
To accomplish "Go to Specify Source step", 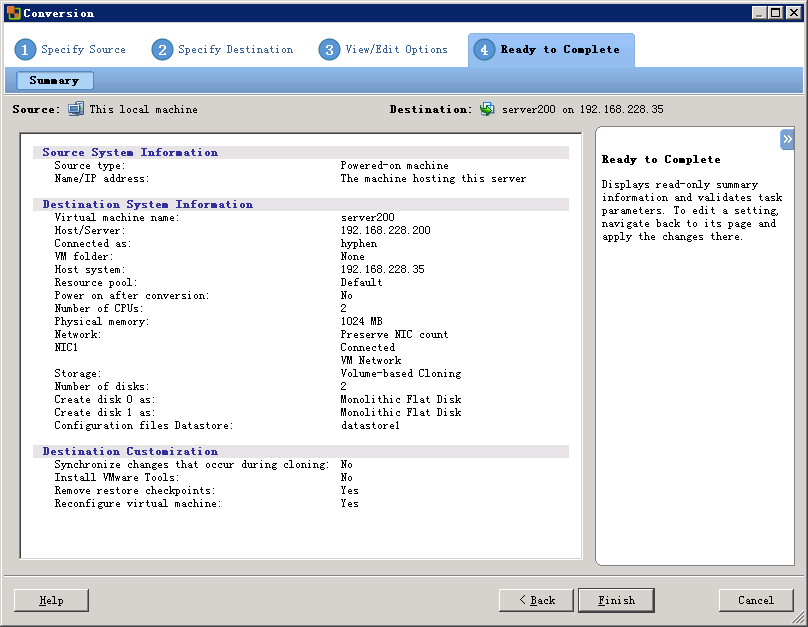I will [x=83, y=50].
